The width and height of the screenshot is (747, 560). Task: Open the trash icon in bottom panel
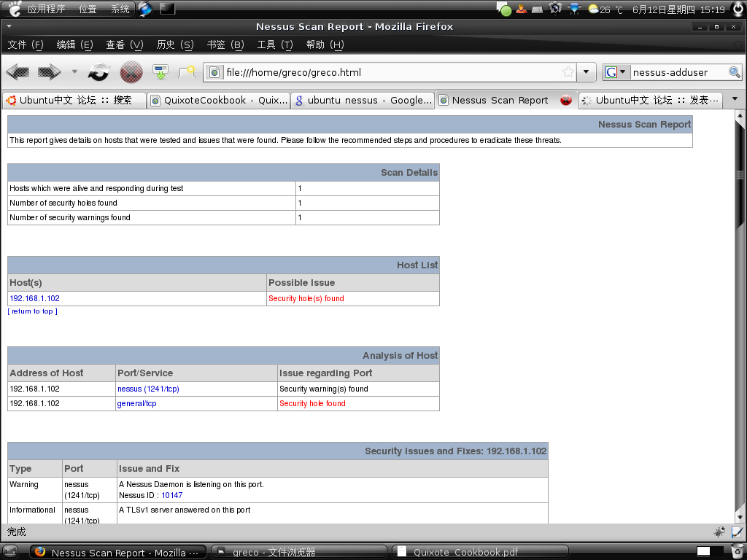point(736,552)
